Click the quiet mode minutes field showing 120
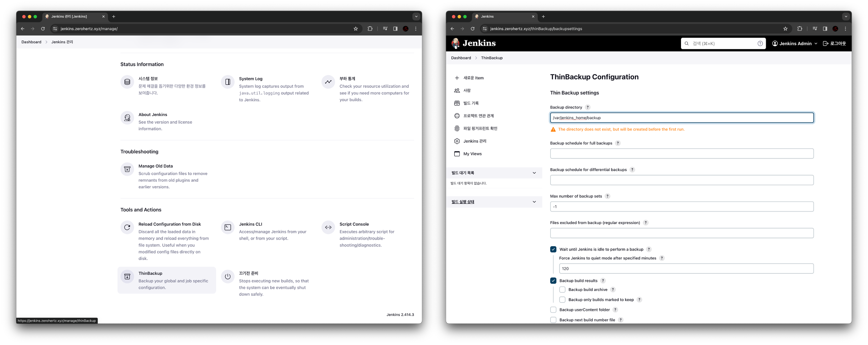868x345 pixels. click(x=686, y=268)
